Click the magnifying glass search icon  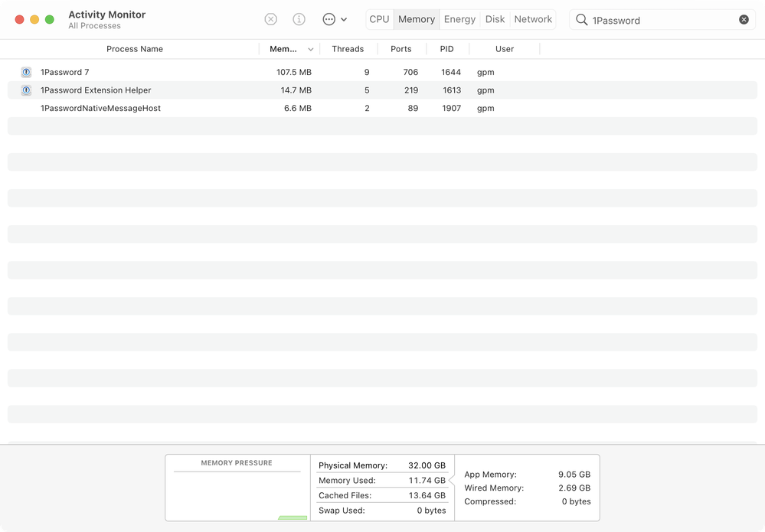[582, 20]
